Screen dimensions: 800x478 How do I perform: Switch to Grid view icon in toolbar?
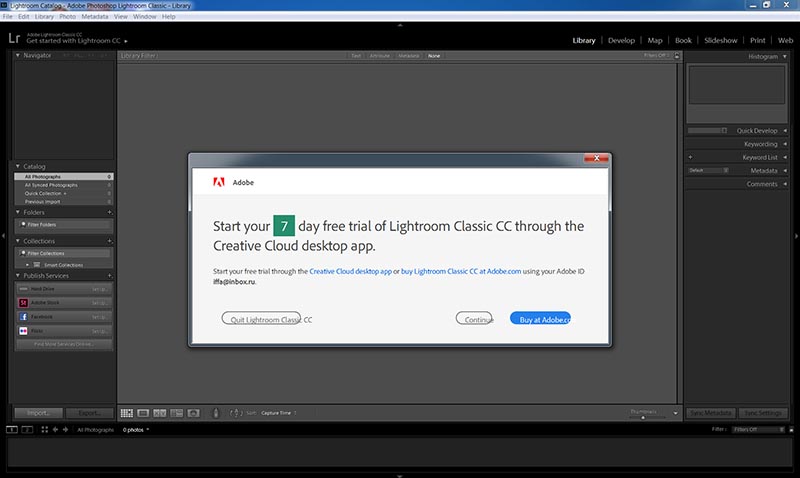click(x=127, y=413)
